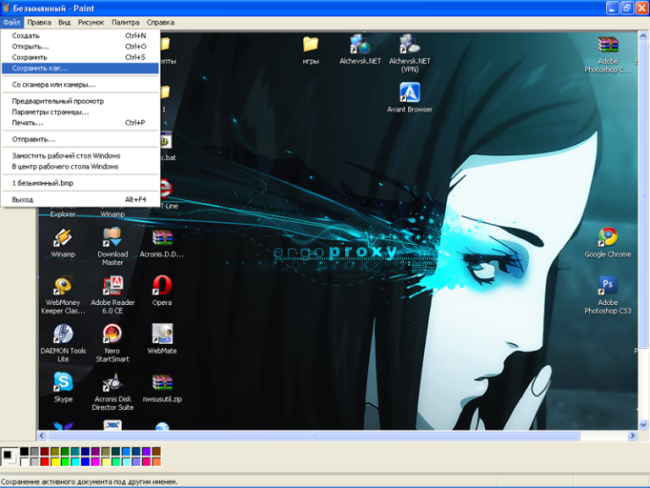Click the DAEMON Tools Lite icon
Screen dimensions: 650x488
[x=63, y=334]
